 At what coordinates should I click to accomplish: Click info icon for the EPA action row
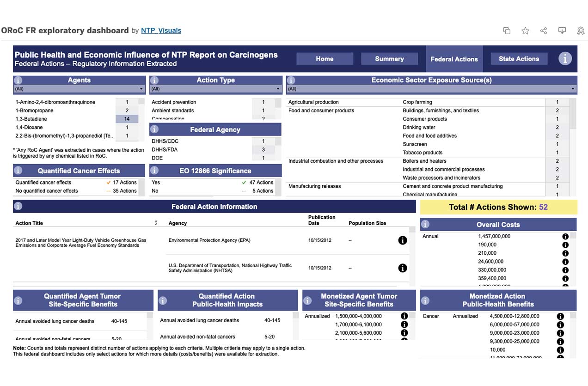coord(403,240)
